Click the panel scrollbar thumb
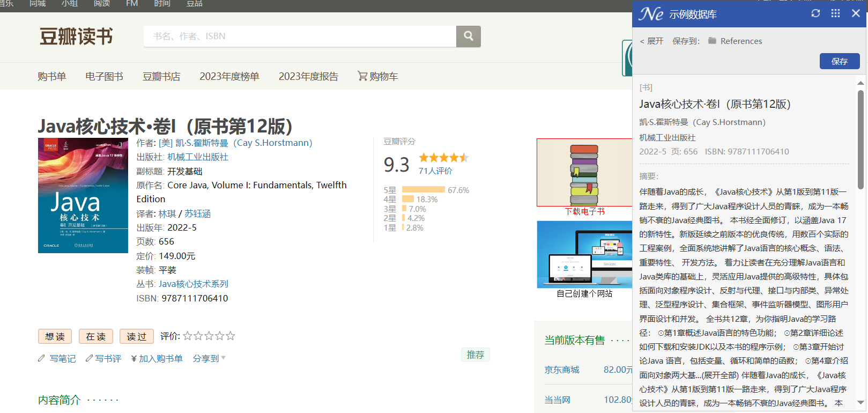Image resolution: width=868 pixels, height=413 pixels. (x=860, y=139)
